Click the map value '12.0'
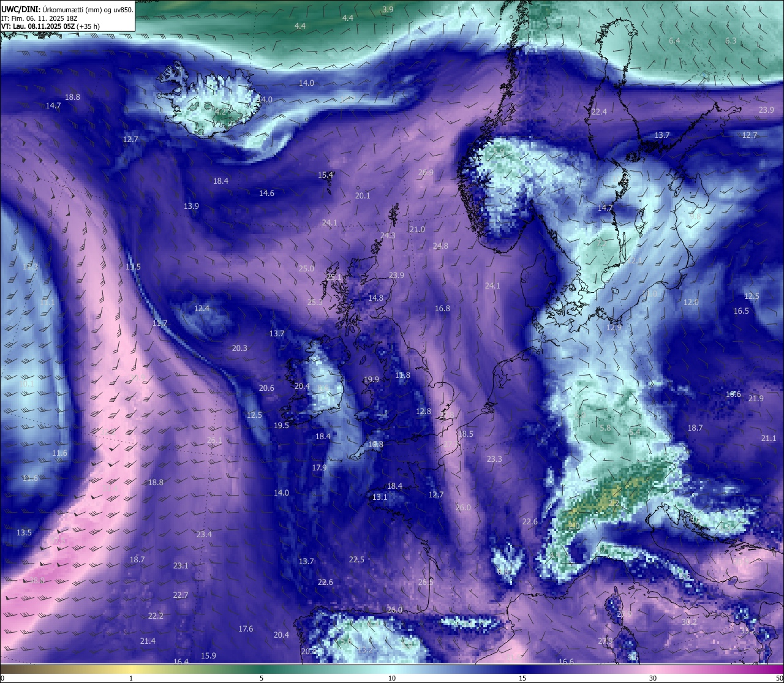The image size is (784, 683). tap(691, 302)
